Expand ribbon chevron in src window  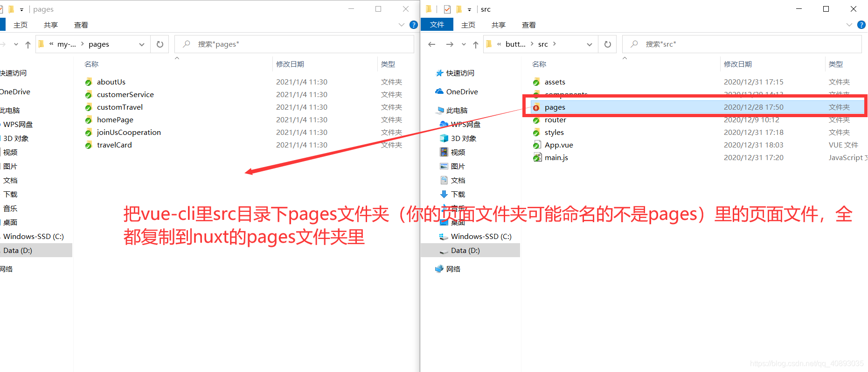849,25
